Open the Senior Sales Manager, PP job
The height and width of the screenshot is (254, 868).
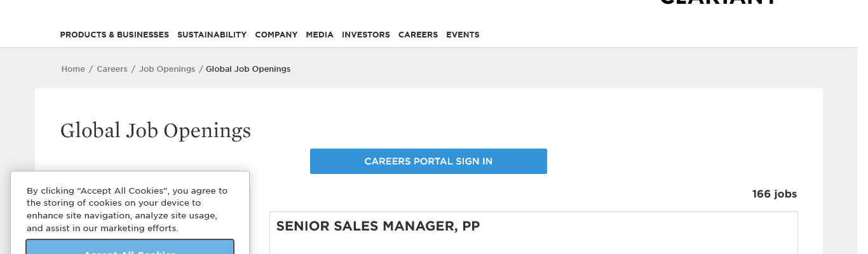coord(378,226)
